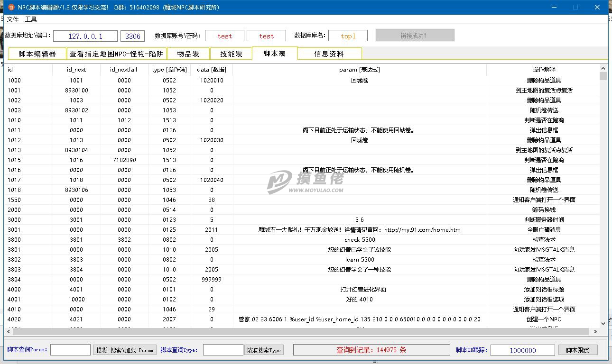This screenshot has width=612, height=364.
Task: Click 创建一个NPC explanation cell
Action: pos(544,319)
